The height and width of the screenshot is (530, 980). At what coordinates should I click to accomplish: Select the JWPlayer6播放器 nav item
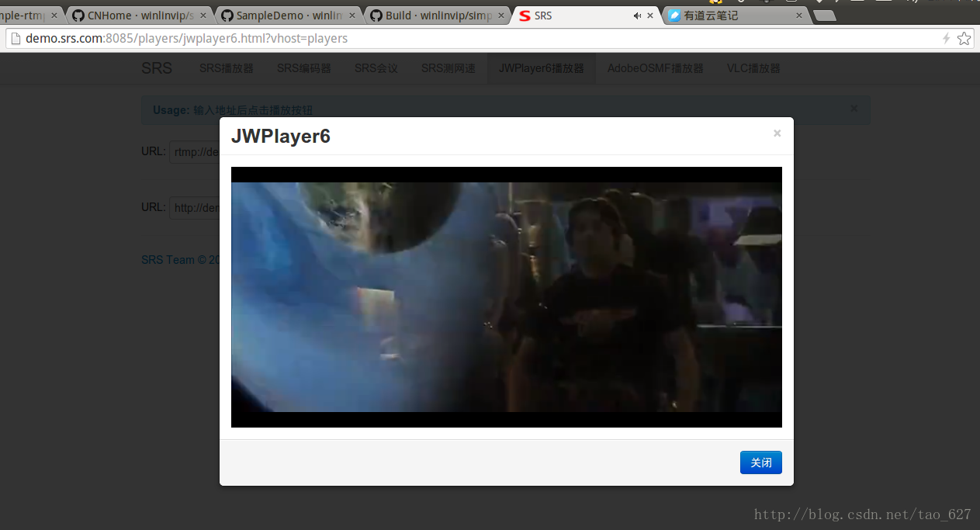[542, 68]
